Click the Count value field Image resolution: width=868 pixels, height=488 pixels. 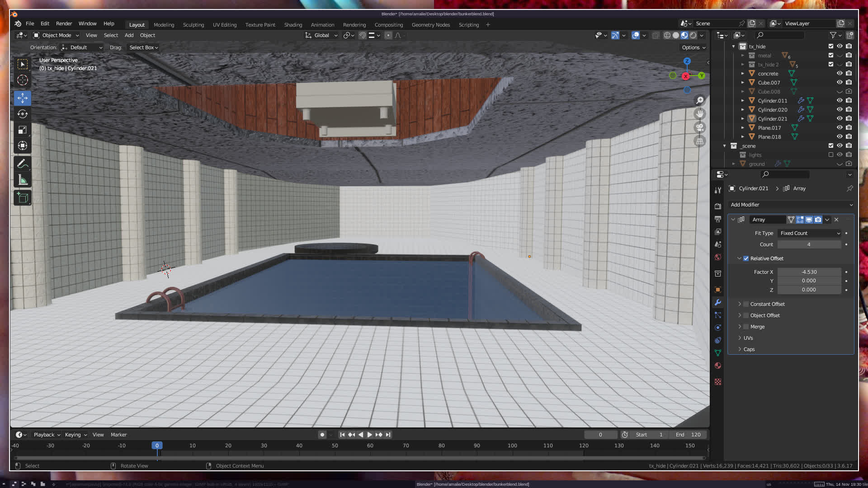pos(809,244)
